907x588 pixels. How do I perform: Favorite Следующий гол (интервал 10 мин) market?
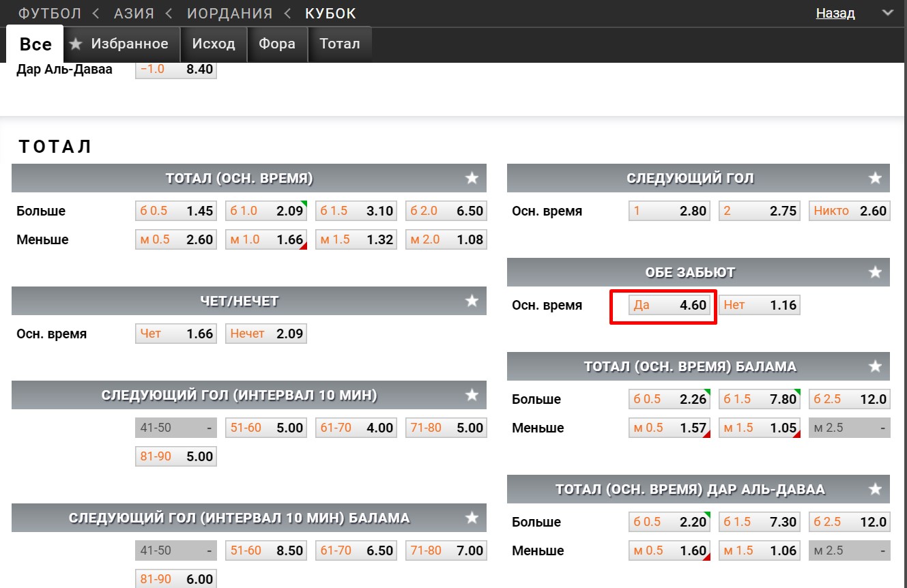click(472, 395)
